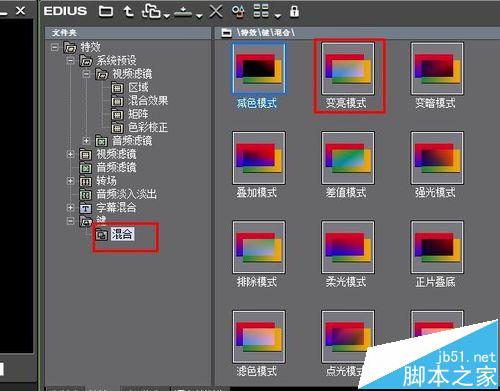Click the delete X toolbar icon
The image size is (500, 391).
(x=216, y=12)
